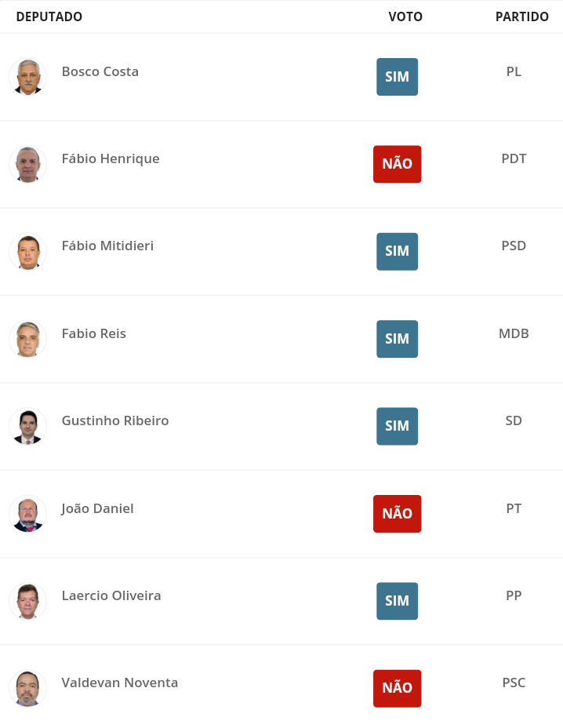
Task: Click the MDB party label for Fabio Reis
Action: [514, 333]
